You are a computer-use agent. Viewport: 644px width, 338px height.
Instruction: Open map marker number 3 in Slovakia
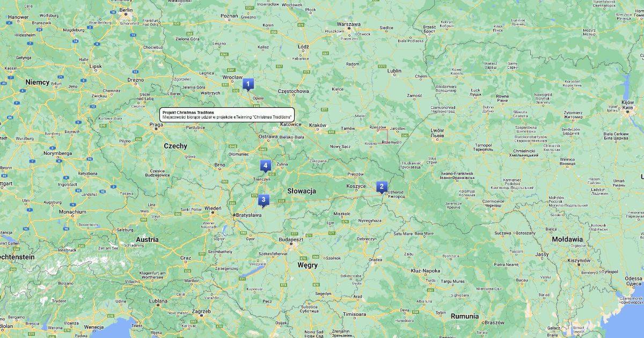(x=263, y=200)
